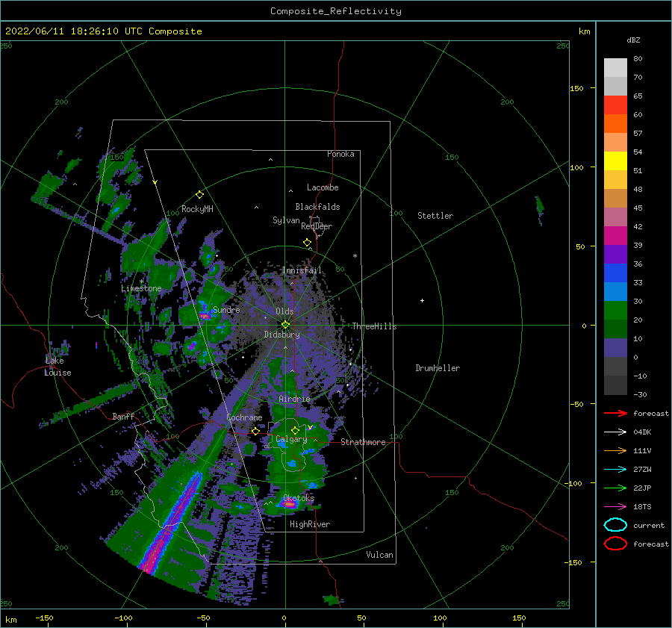
Task: Click the Lacombe city label
Action: point(323,187)
